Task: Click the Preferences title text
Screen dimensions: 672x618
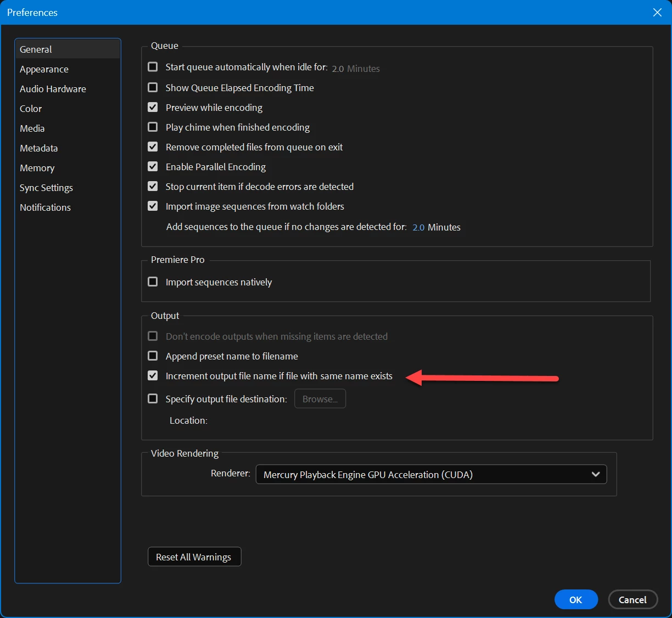Action: point(32,12)
